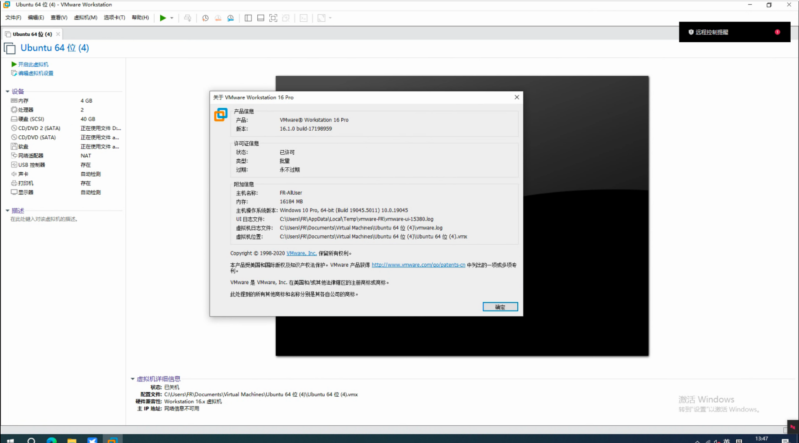
Task: Click the green power on toolbar button
Action: [163, 18]
